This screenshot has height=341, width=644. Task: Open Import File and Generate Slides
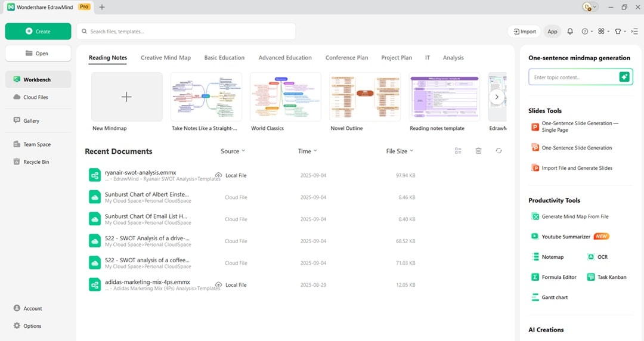(x=572, y=168)
